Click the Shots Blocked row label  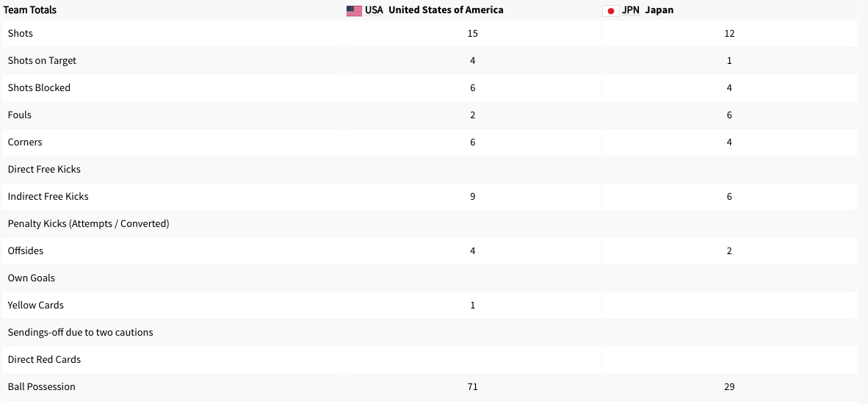click(39, 87)
